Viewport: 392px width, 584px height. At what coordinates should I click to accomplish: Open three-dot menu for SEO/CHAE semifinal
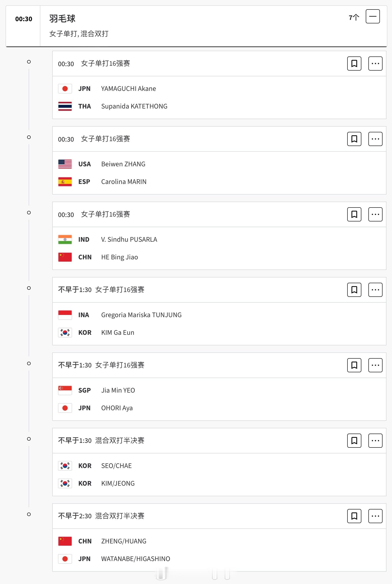[x=375, y=440]
